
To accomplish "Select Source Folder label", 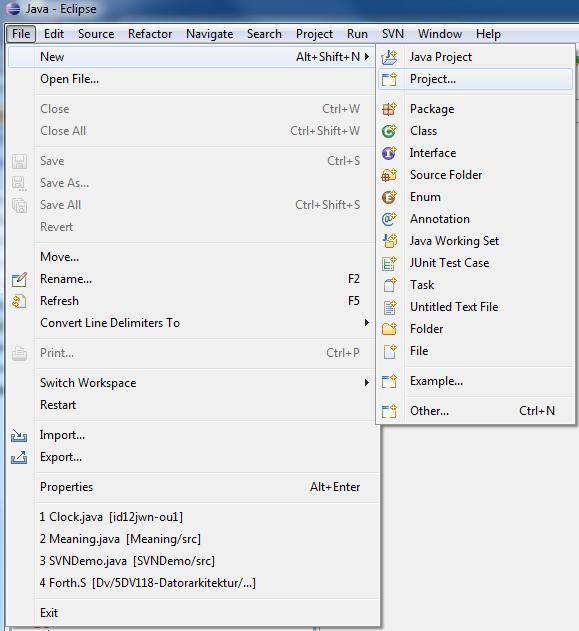I will pyautogui.click(x=446, y=175).
